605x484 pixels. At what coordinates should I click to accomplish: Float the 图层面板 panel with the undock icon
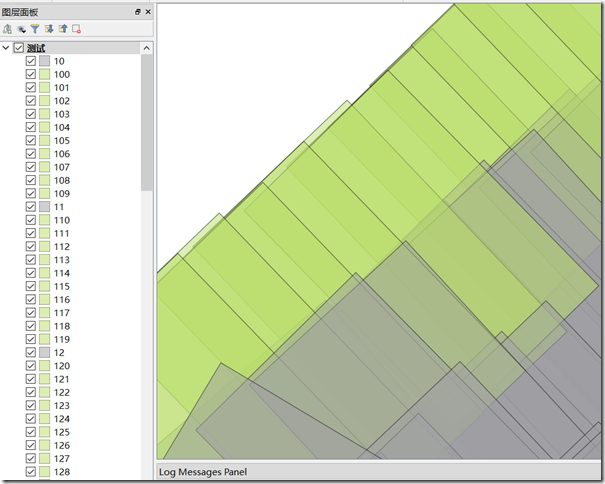[x=138, y=11]
